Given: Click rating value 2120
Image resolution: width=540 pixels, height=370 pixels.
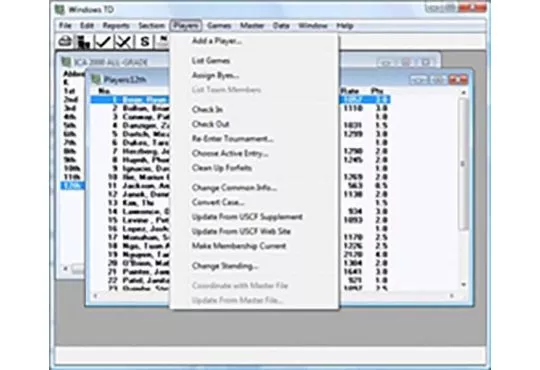Looking at the screenshot, I should click(x=353, y=255).
